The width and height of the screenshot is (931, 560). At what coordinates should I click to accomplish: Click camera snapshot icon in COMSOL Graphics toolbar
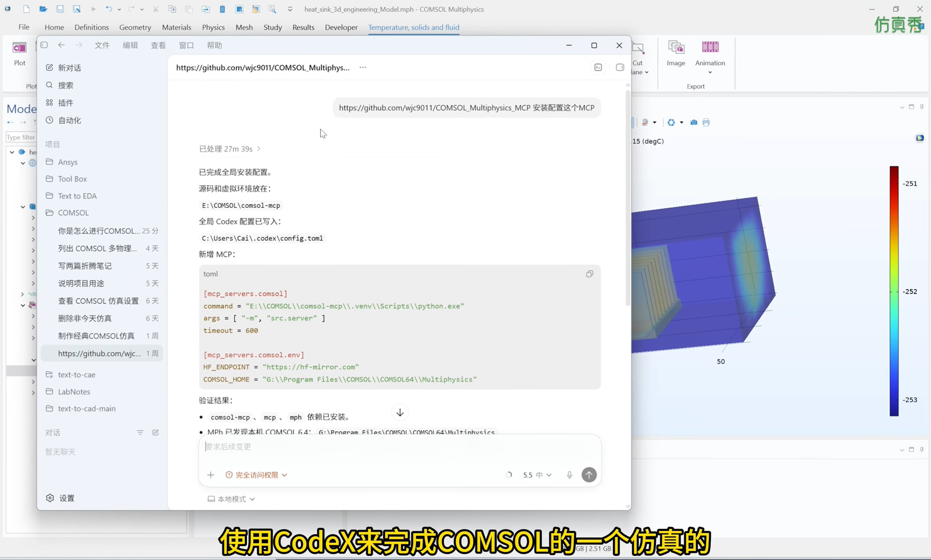click(694, 122)
